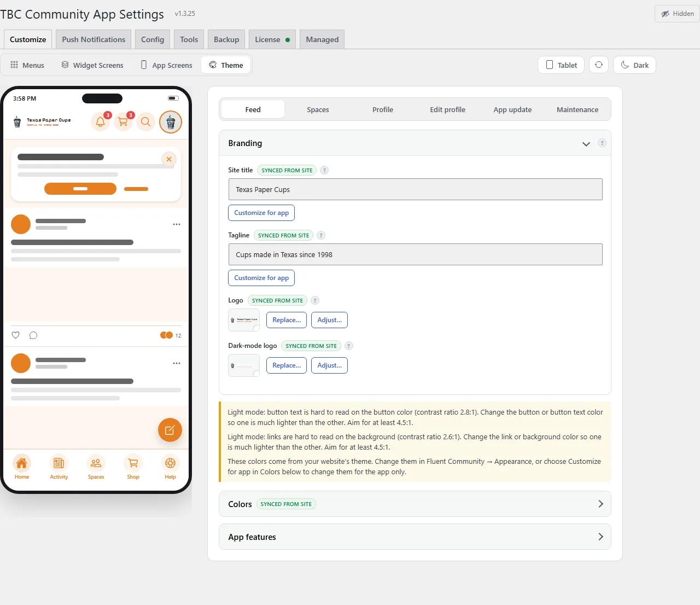
Task: Click the Site title input field
Action: pyautogui.click(x=415, y=189)
